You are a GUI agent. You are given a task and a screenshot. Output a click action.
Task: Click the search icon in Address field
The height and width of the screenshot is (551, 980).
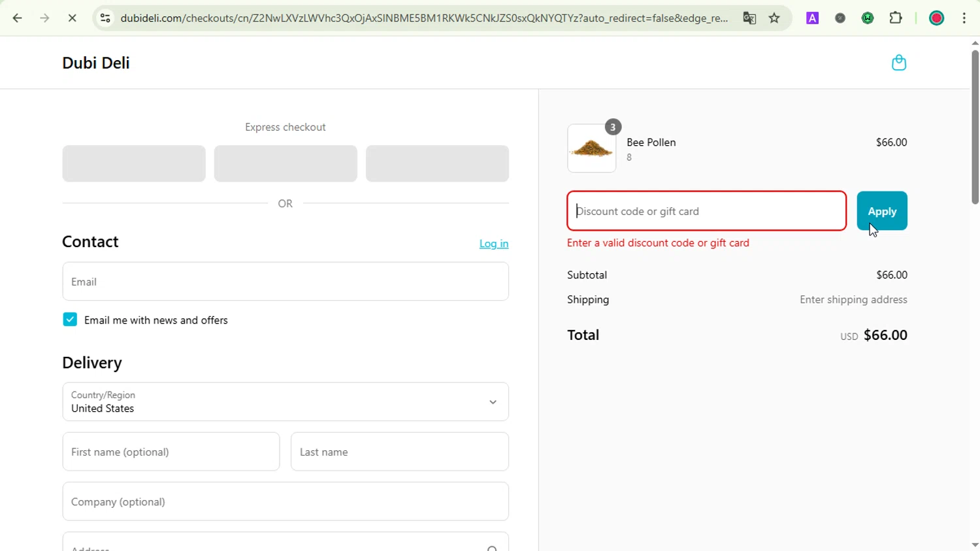click(493, 548)
